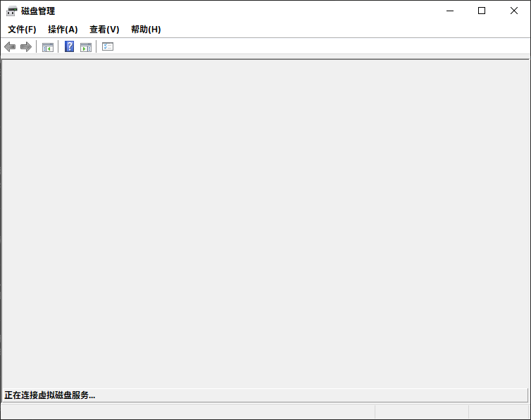The height and width of the screenshot is (420, 531).
Task: Close the 磁盘管理 window
Action: [513, 11]
